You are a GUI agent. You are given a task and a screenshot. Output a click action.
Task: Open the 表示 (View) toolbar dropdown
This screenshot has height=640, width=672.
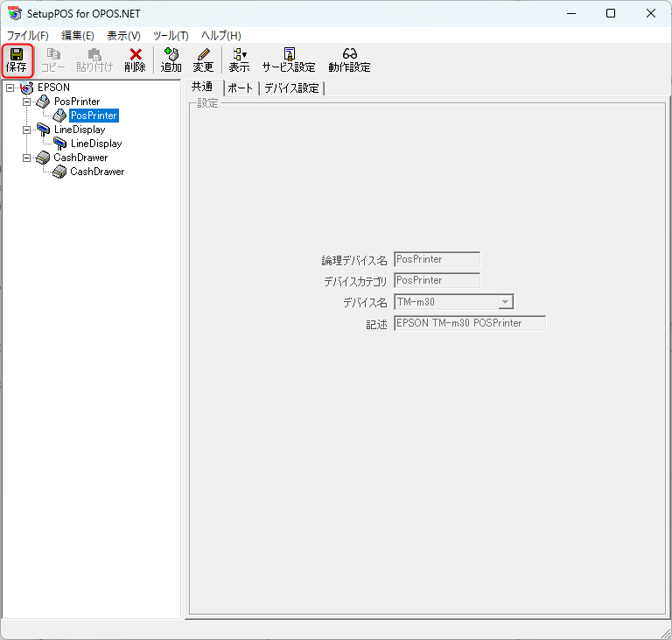point(239,60)
